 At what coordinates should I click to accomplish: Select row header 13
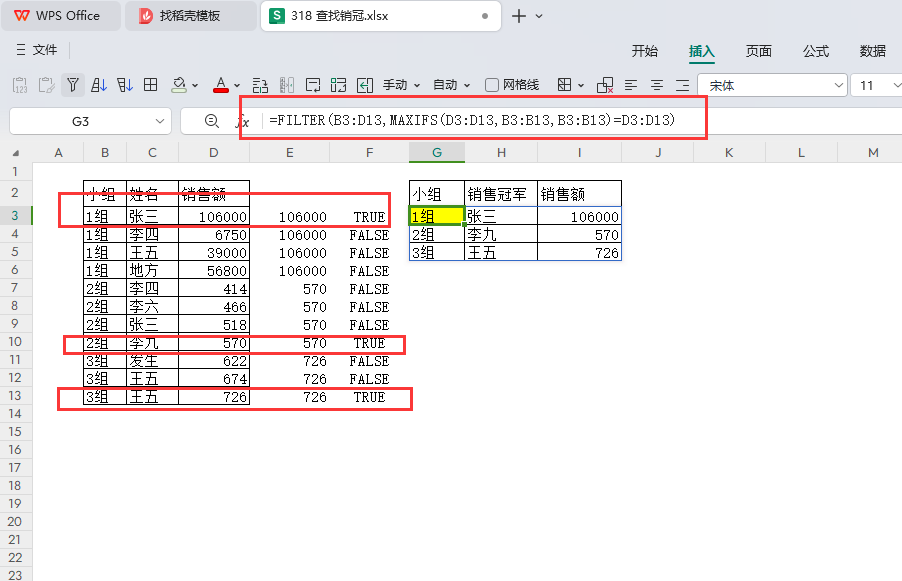pos(15,396)
